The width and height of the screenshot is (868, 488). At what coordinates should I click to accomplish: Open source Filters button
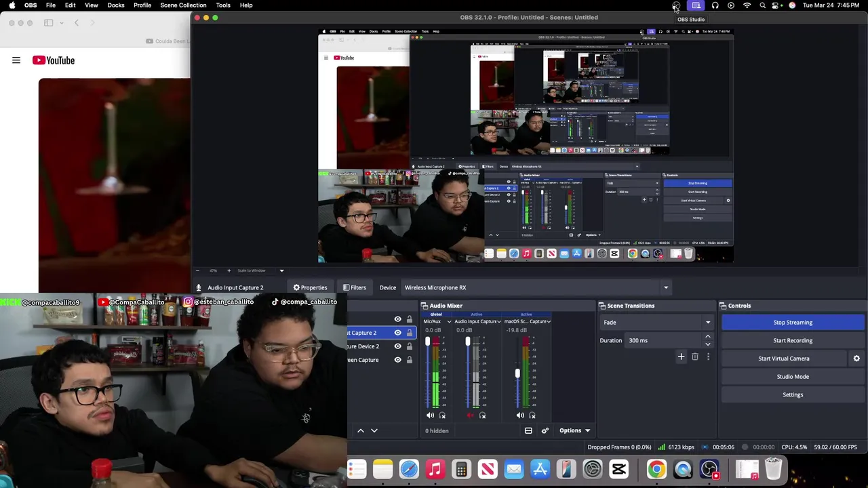point(355,287)
